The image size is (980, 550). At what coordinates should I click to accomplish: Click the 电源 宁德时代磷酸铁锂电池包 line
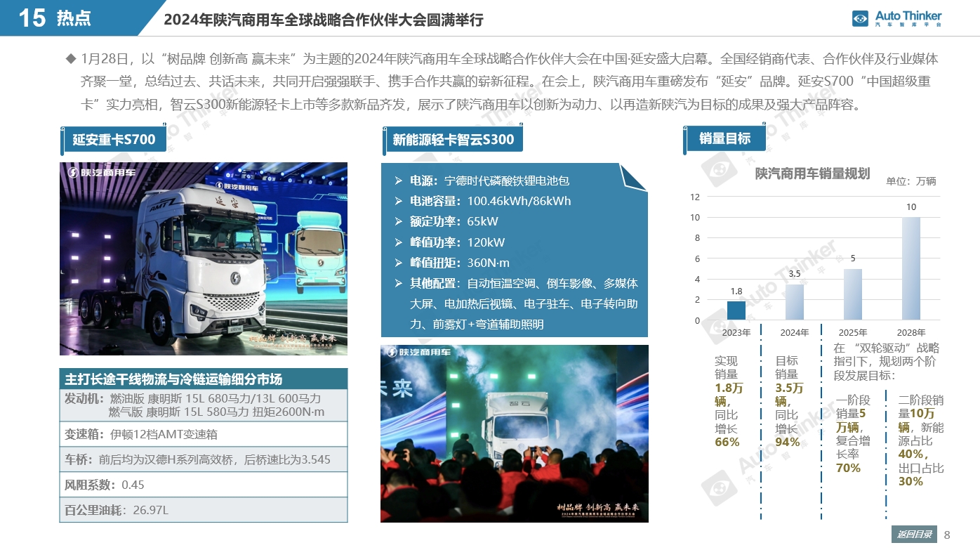482,181
